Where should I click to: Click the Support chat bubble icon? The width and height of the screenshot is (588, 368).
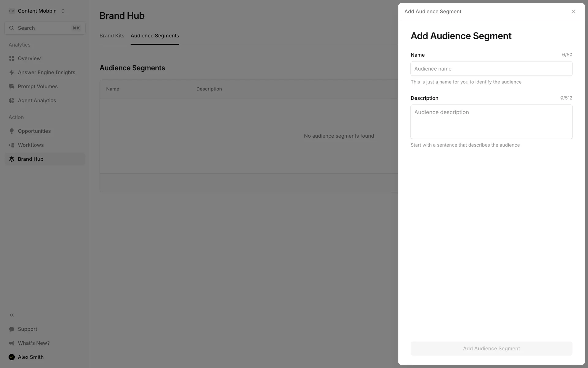[12, 329]
